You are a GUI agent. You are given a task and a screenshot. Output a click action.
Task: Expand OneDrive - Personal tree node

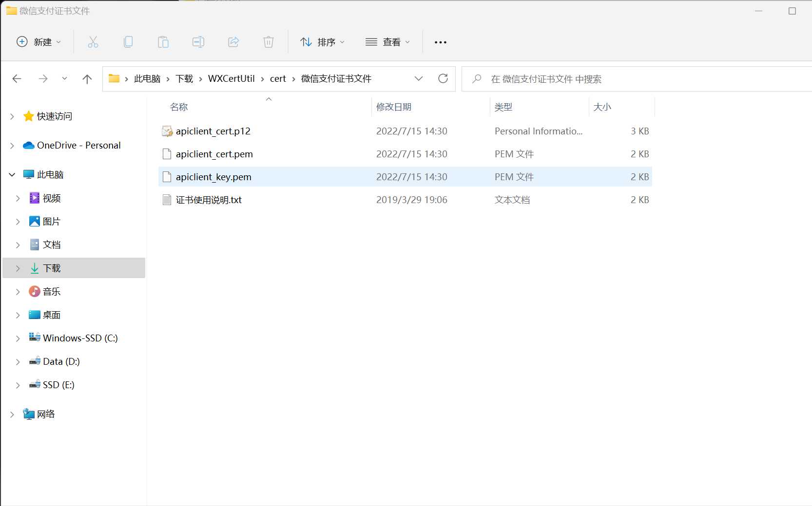click(12, 145)
